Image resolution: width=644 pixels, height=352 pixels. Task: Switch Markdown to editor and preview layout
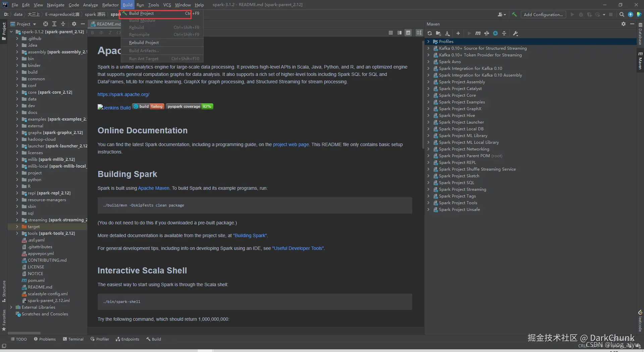coord(399,33)
